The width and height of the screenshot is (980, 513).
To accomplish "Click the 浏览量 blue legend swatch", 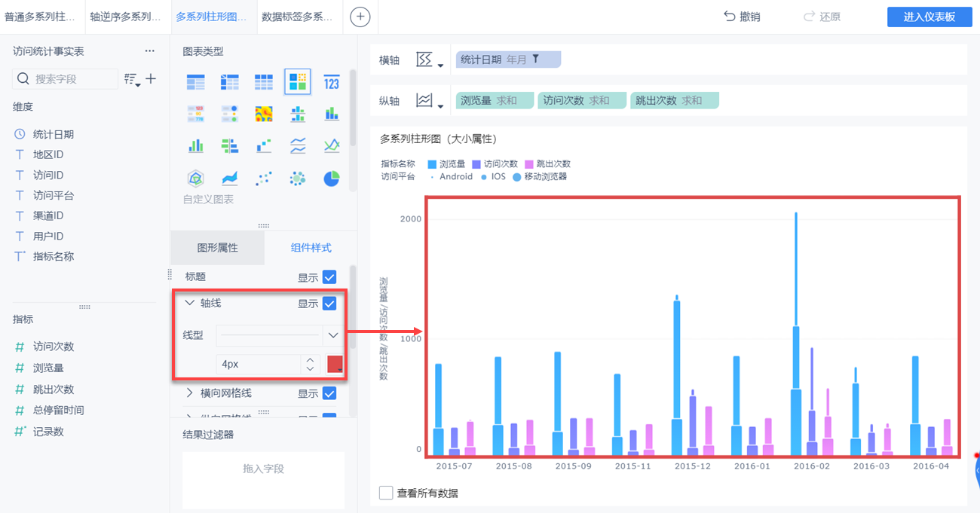I will (x=432, y=164).
